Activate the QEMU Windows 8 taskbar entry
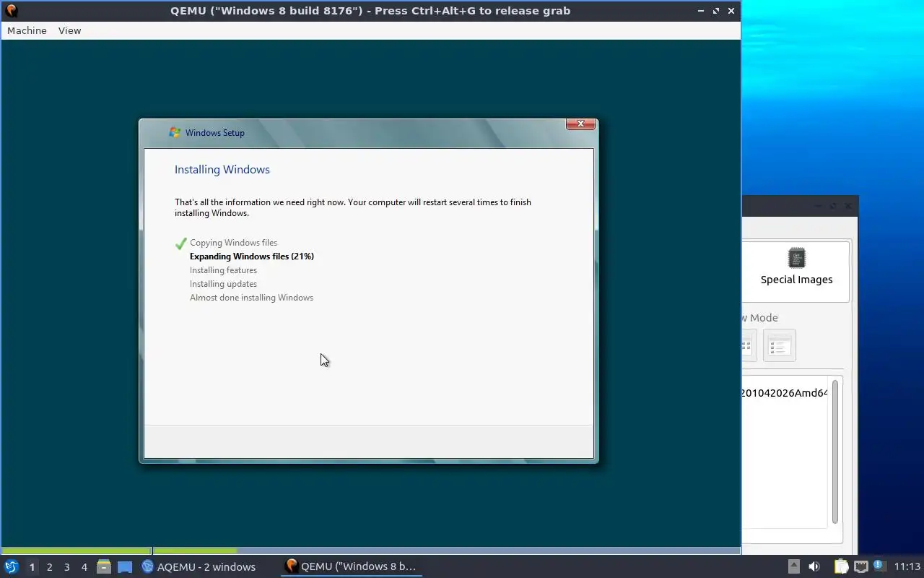Image resolution: width=924 pixels, height=578 pixels. point(352,566)
